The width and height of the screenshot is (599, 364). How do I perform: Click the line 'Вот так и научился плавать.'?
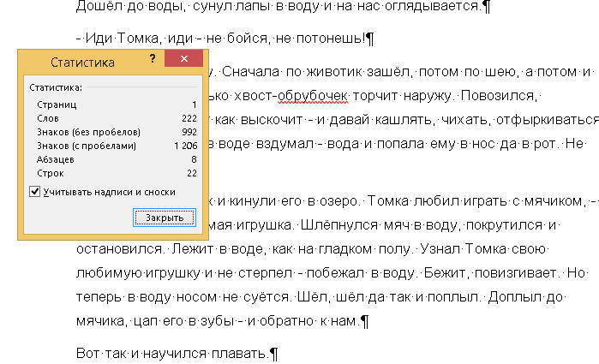coord(172,354)
